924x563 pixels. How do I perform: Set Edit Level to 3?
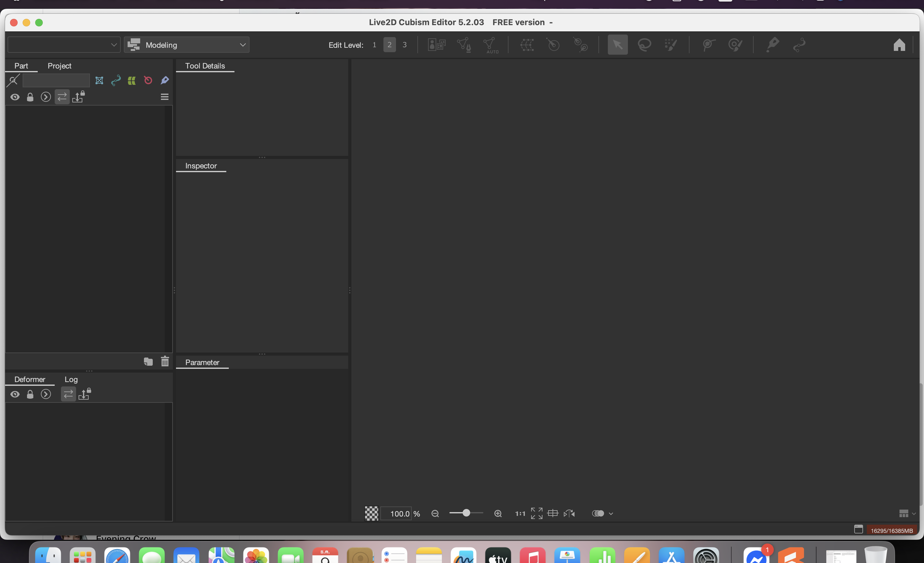coord(404,45)
